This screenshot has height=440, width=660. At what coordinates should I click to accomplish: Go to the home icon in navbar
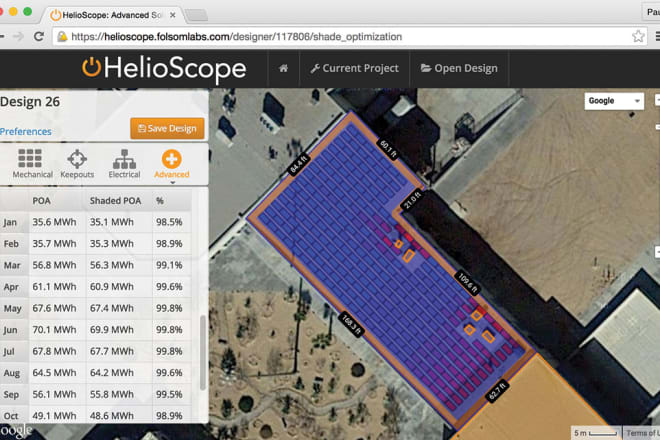283,68
